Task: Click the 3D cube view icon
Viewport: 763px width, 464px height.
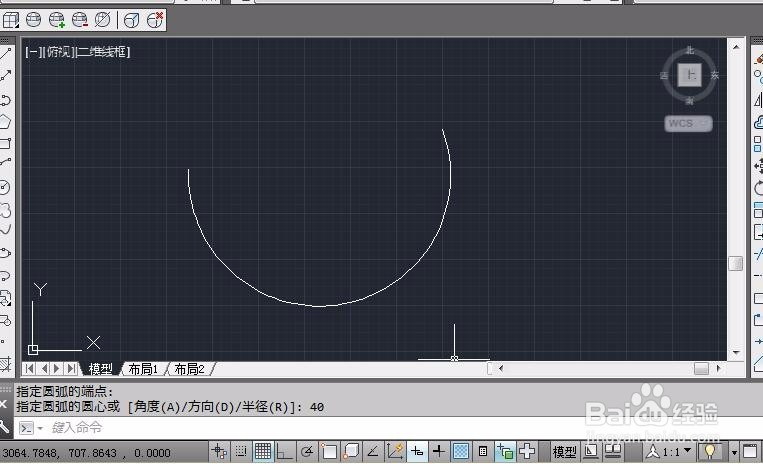Action: pos(131,20)
